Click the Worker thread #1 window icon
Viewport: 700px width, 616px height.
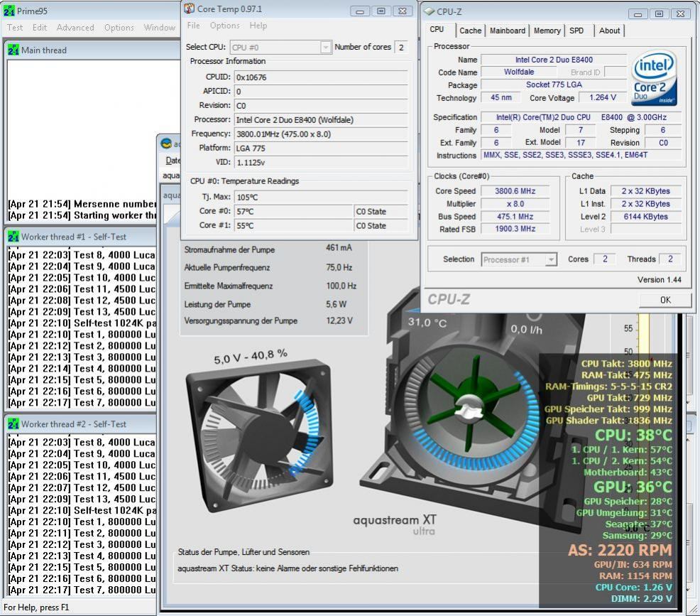point(13,237)
